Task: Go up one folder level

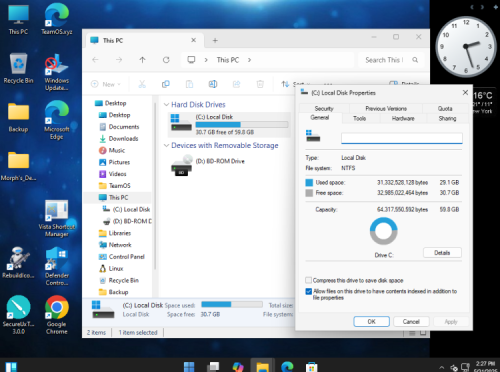Action: [142, 60]
